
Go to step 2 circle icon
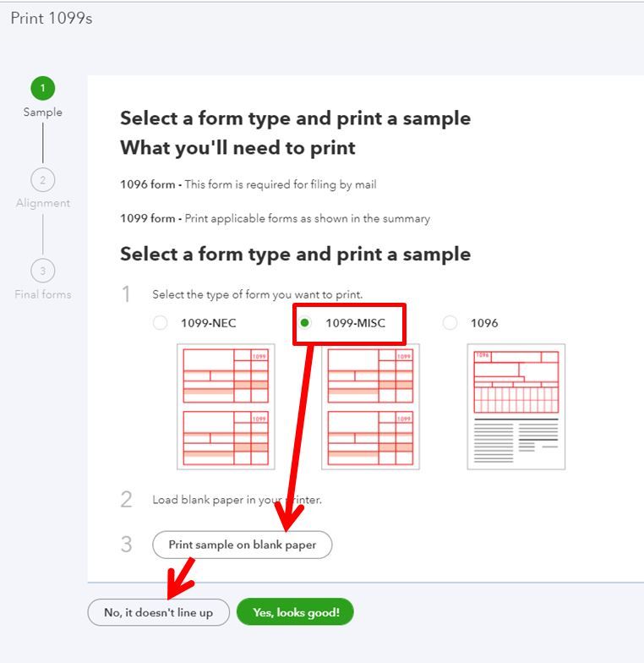[42, 179]
